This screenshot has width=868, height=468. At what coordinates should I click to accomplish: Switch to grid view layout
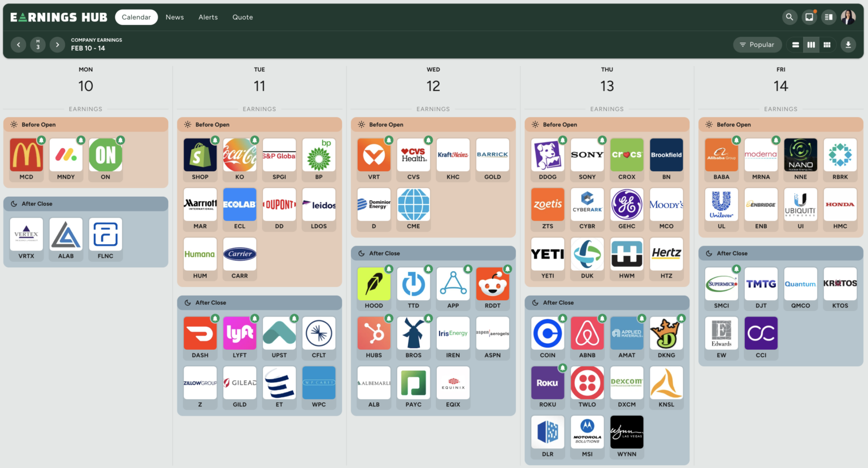827,45
